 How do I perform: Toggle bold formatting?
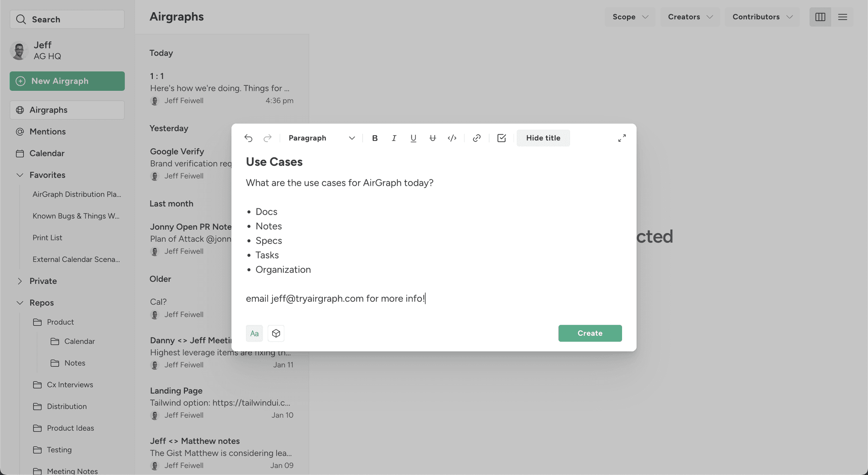375,138
